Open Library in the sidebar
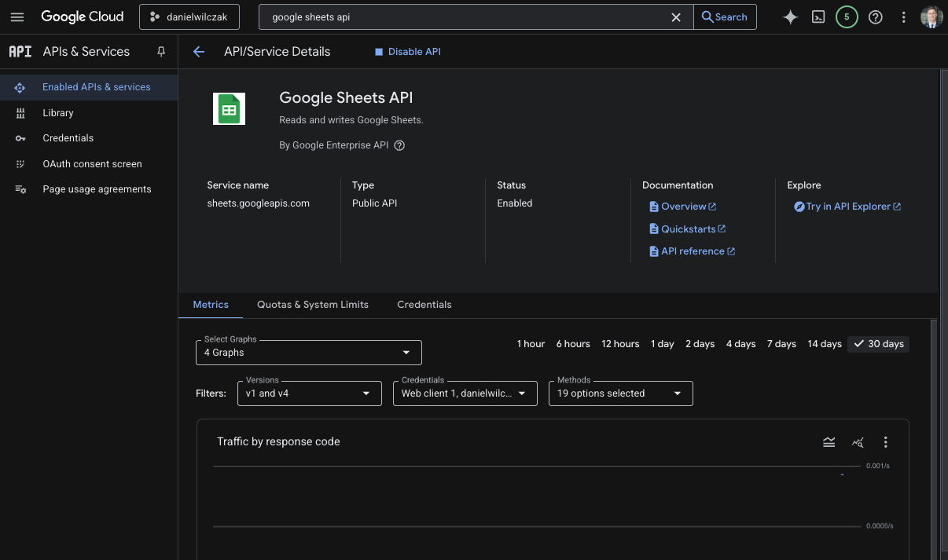 click(x=58, y=113)
